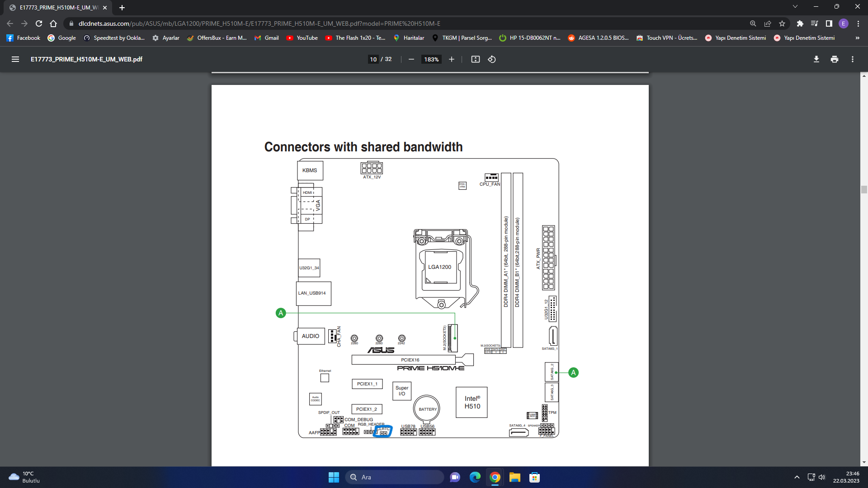Image resolution: width=868 pixels, height=488 pixels.
Task: Select the E17773_PRIME_H510M-E tab
Action: click(x=58, y=8)
